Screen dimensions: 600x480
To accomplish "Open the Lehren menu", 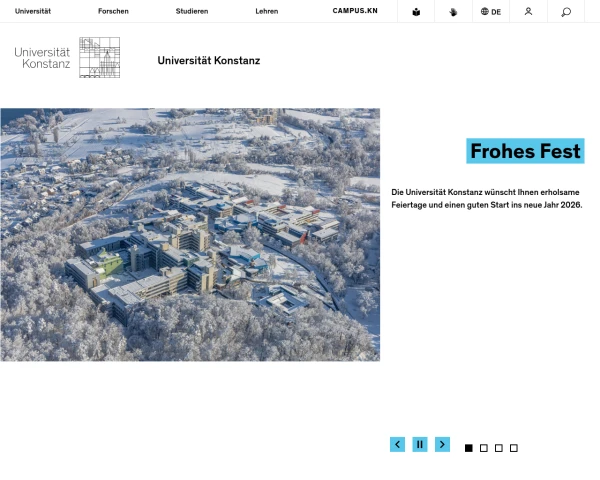I will (267, 11).
